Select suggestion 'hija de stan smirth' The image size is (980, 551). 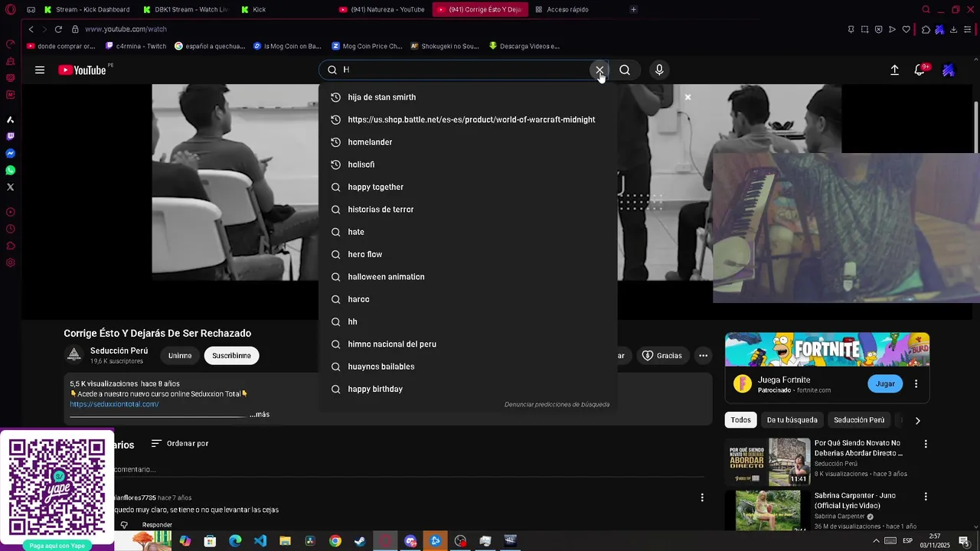click(468, 97)
